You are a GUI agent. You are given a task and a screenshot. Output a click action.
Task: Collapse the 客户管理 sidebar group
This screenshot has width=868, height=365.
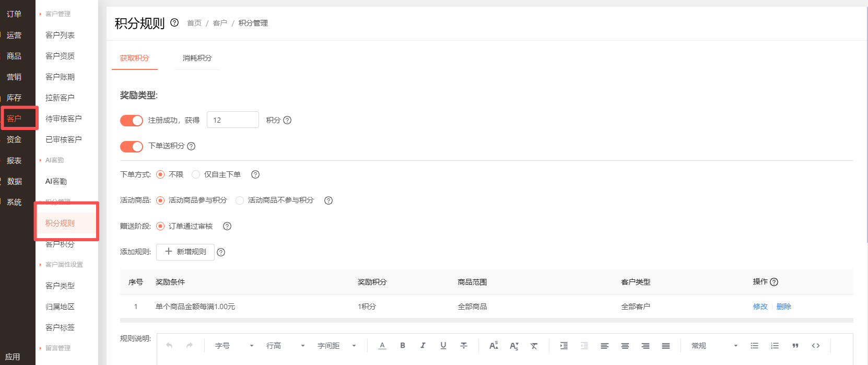click(x=55, y=14)
